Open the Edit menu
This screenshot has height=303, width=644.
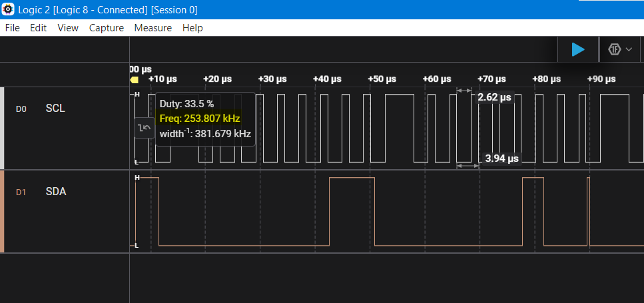coord(38,28)
